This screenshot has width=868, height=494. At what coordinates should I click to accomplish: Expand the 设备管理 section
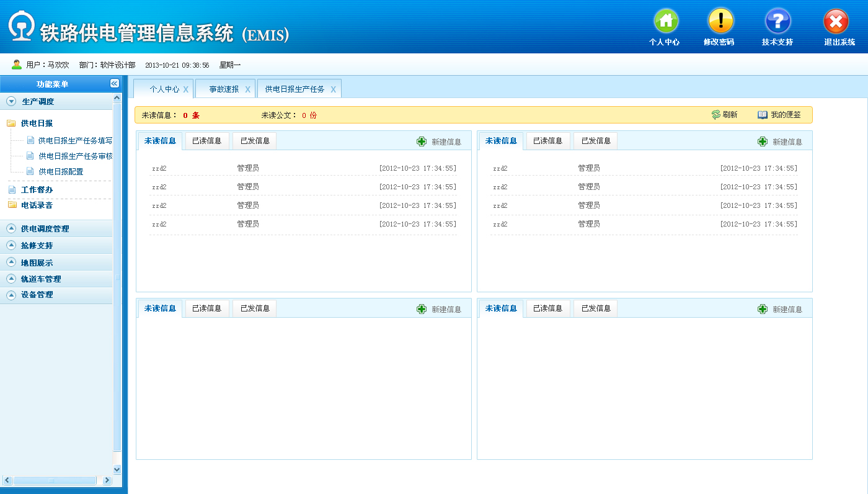click(x=11, y=295)
